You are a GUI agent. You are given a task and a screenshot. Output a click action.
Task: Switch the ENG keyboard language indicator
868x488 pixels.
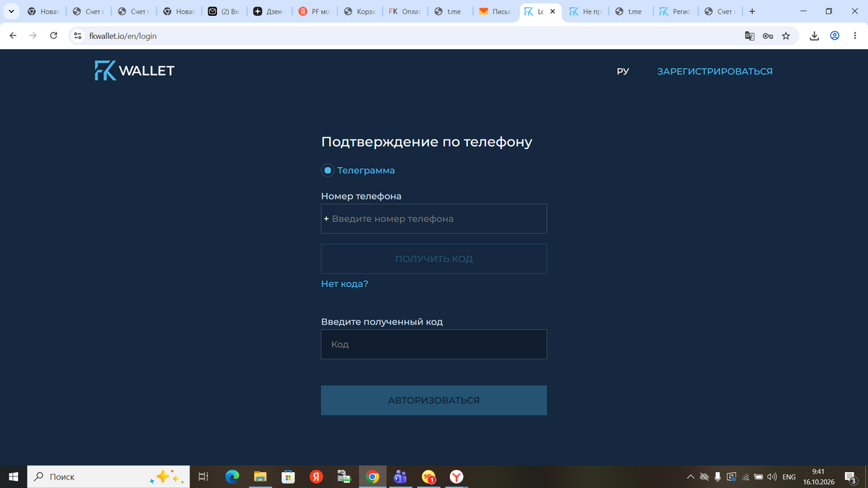click(x=789, y=477)
